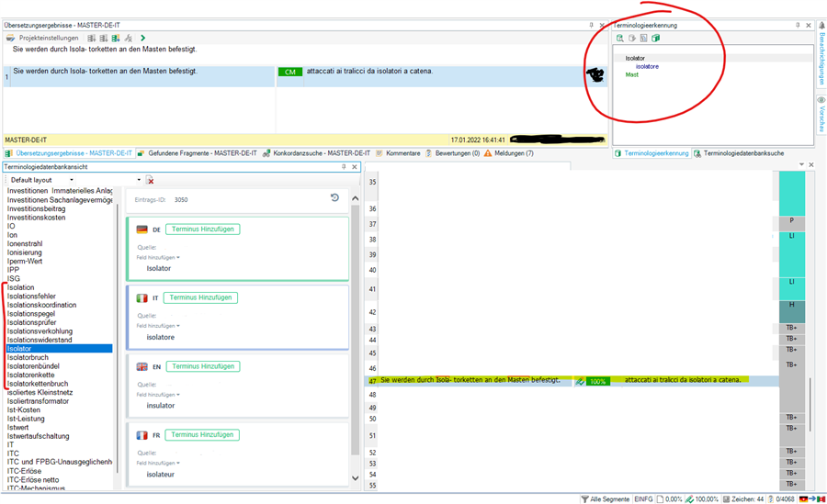The image size is (827, 504).
Task: Click the view term details icon
Action: point(643,38)
